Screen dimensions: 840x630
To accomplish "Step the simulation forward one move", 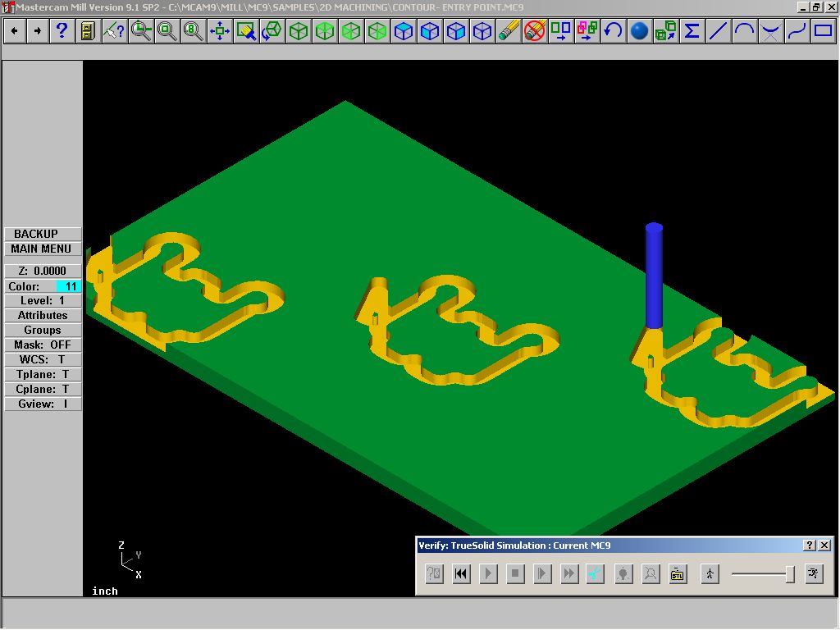I will tap(542, 573).
